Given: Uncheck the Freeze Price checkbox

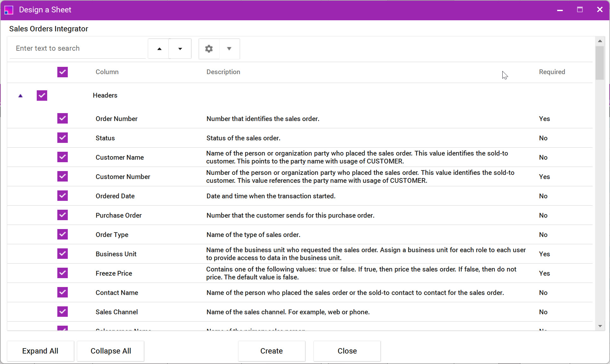Looking at the screenshot, I should coord(62,273).
